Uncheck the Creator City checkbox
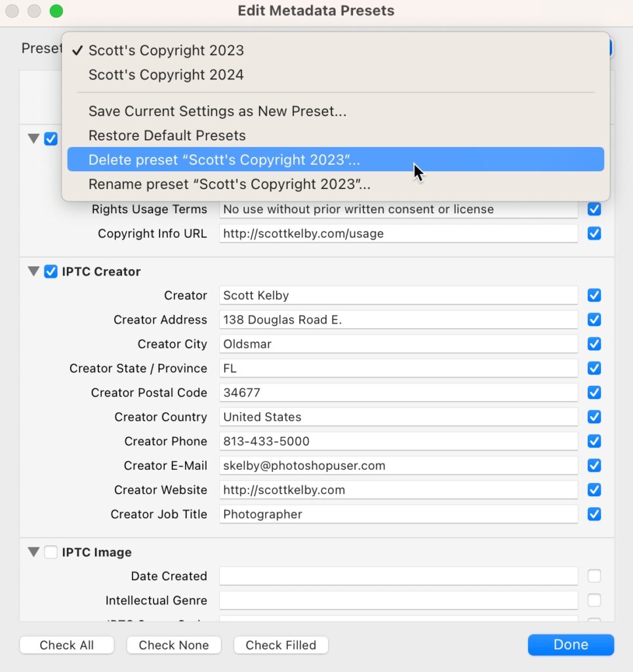 (x=594, y=344)
